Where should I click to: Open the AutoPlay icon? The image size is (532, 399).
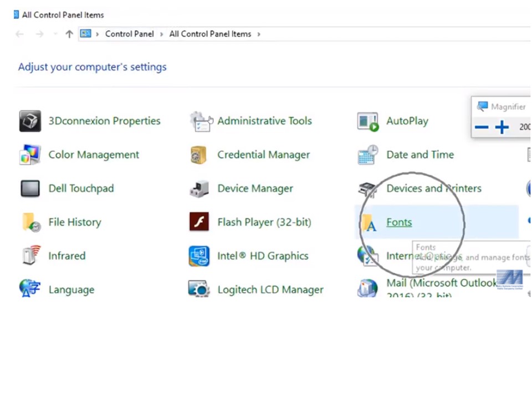[x=368, y=121]
